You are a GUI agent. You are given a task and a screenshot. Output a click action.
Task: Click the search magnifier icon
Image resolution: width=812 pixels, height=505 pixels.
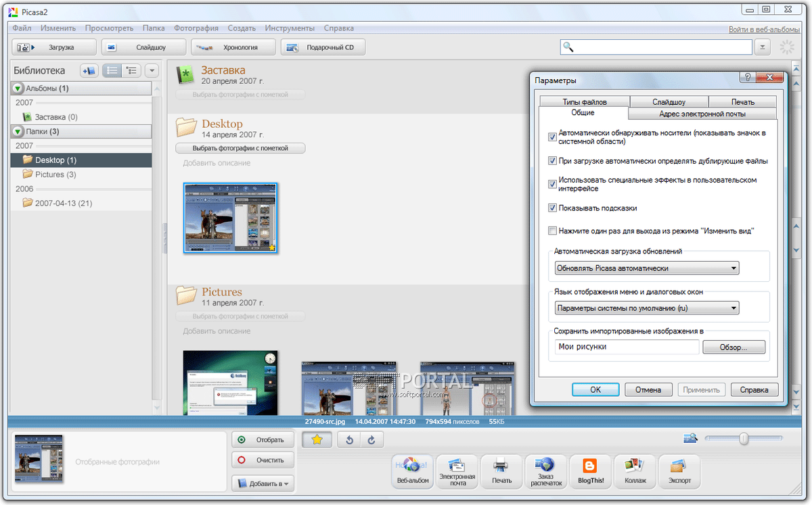click(x=568, y=47)
